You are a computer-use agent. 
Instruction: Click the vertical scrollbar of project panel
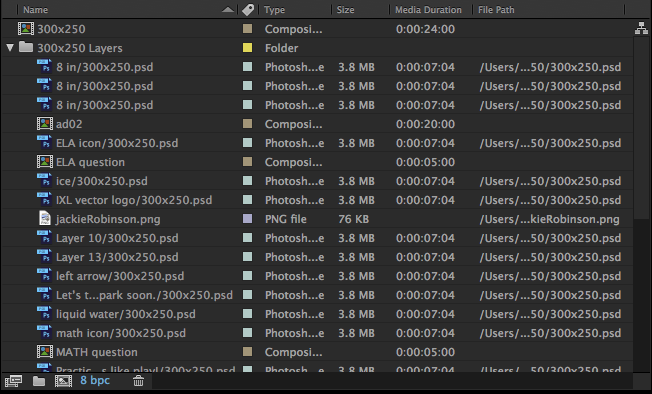(642, 129)
